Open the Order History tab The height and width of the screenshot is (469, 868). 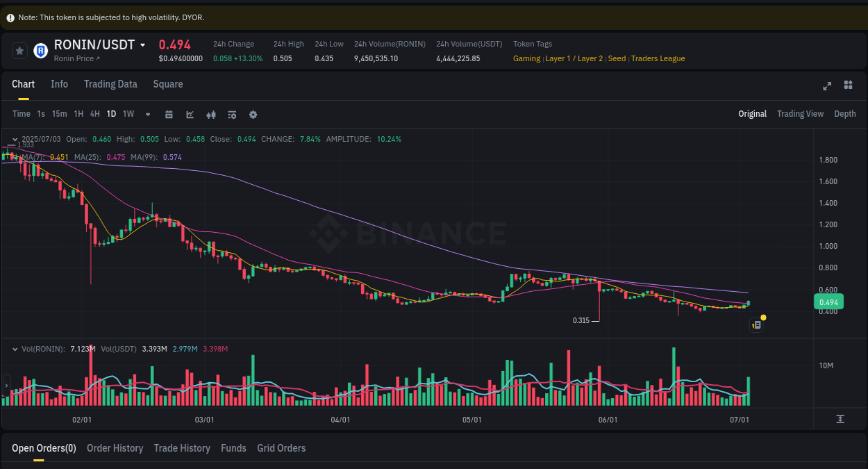[115, 448]
